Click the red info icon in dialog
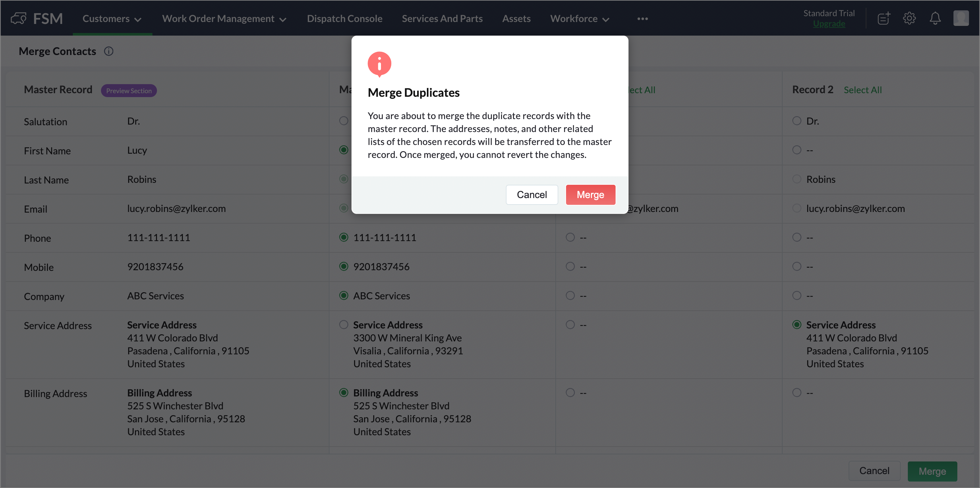The width and height of the screenshot is (980, 488). tap(379, 64)
